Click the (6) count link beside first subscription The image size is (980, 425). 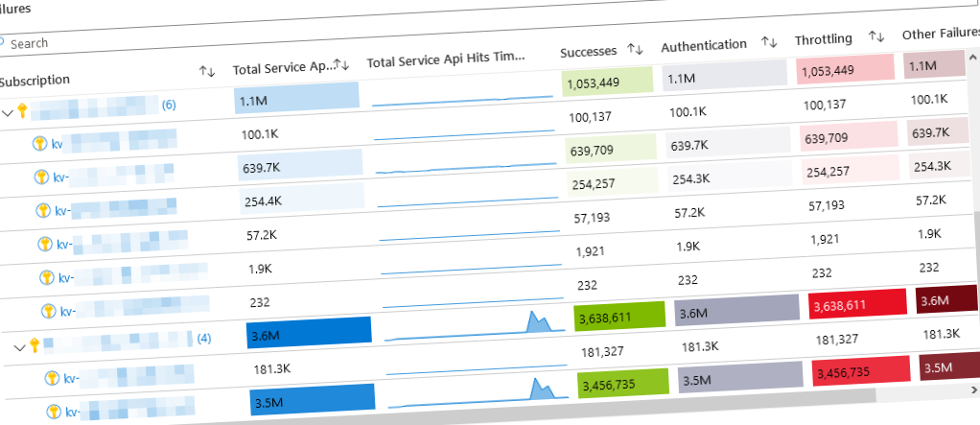(169, 104)
